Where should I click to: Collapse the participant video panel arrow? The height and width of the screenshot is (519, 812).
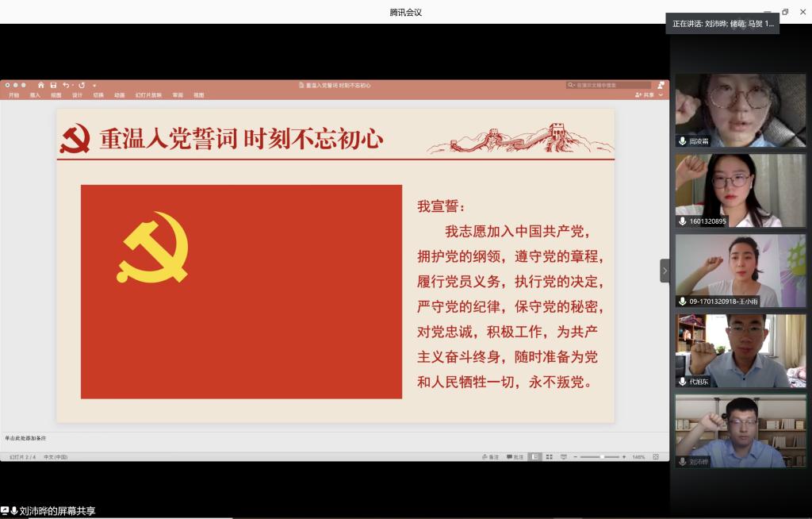[x=665, y=271]
